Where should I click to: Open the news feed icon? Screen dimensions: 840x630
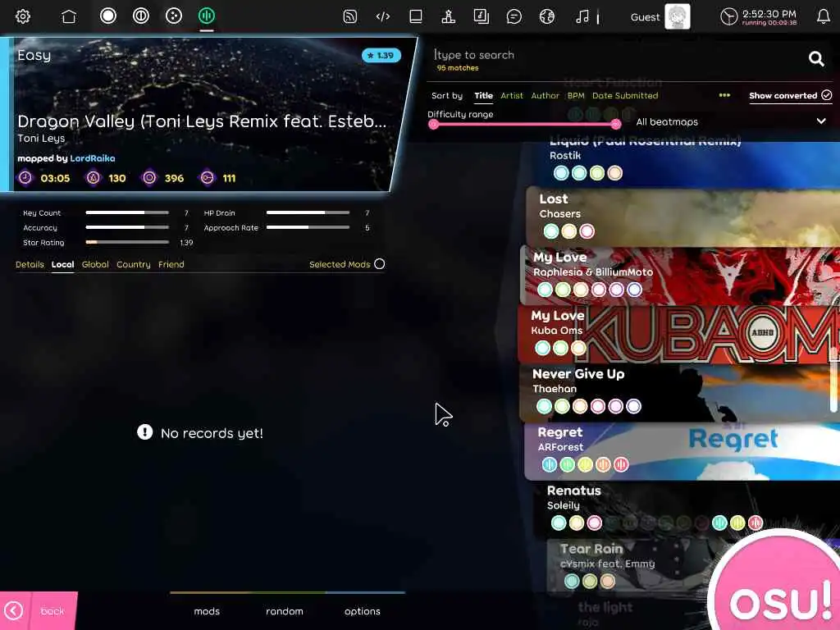point(349,16)
